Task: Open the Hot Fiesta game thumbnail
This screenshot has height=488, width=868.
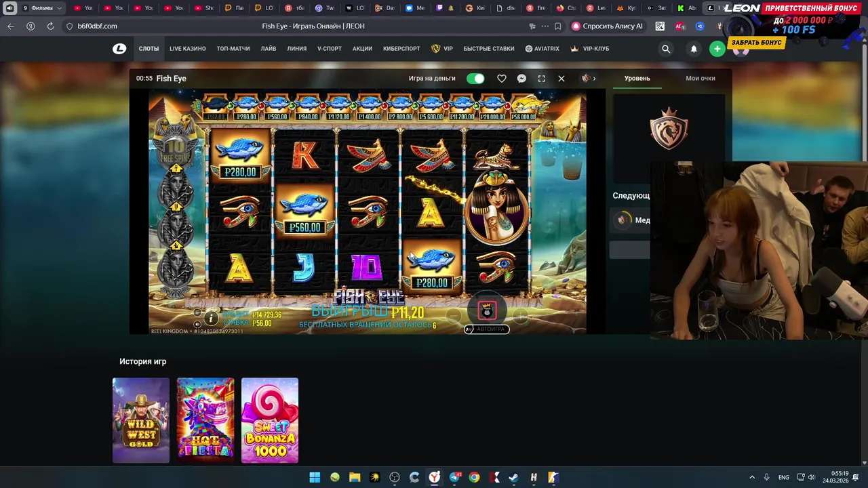Action: [x=205, y=420]
